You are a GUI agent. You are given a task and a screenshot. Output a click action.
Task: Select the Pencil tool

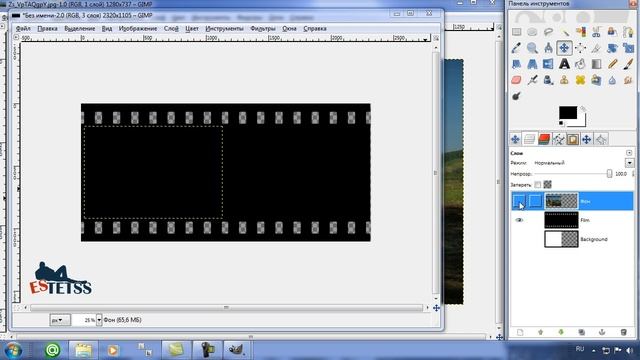tap(612, 64)
